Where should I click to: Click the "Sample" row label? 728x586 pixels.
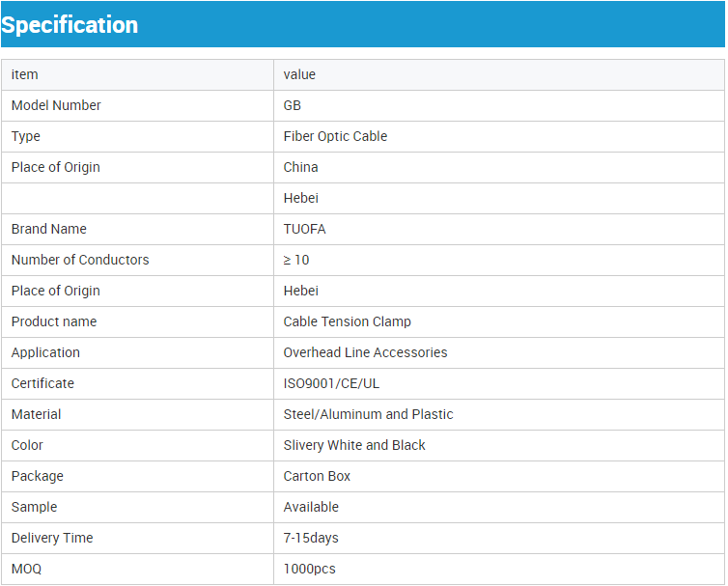tap(35, 507)
